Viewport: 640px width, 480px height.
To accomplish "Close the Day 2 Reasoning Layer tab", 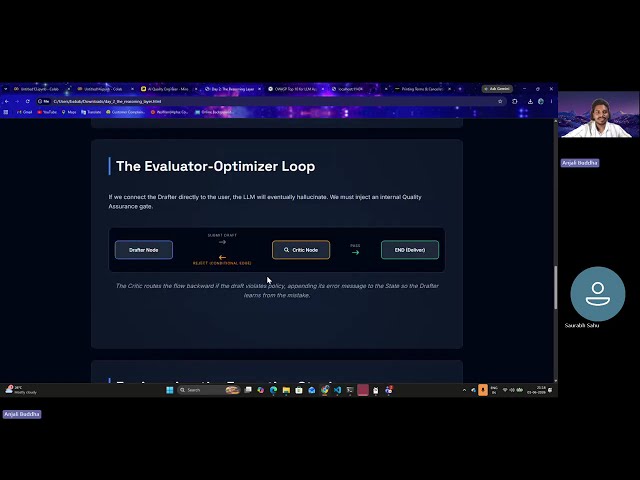I will pyautogui.click(x=259, y=89).
